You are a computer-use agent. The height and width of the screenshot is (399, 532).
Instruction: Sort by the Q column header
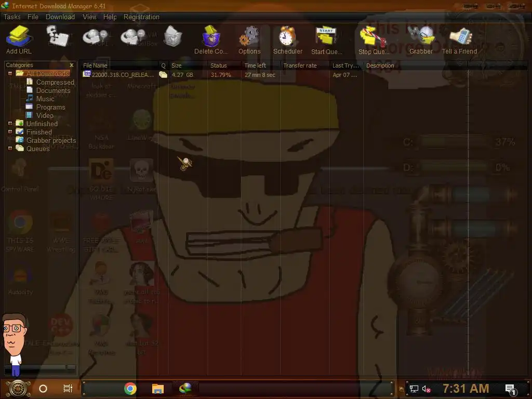pyautogui.click(x=163, y=65)
